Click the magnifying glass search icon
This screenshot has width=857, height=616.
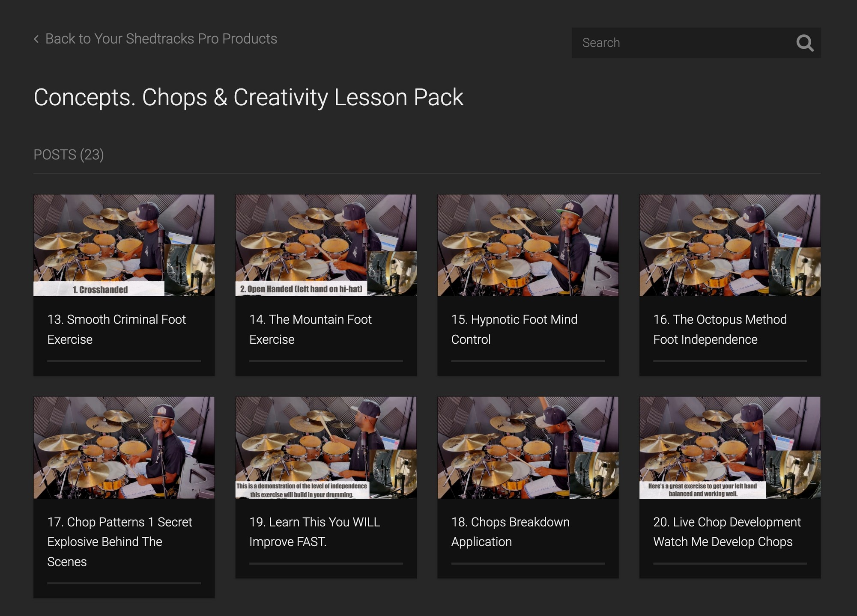click(x=804, y=43)
